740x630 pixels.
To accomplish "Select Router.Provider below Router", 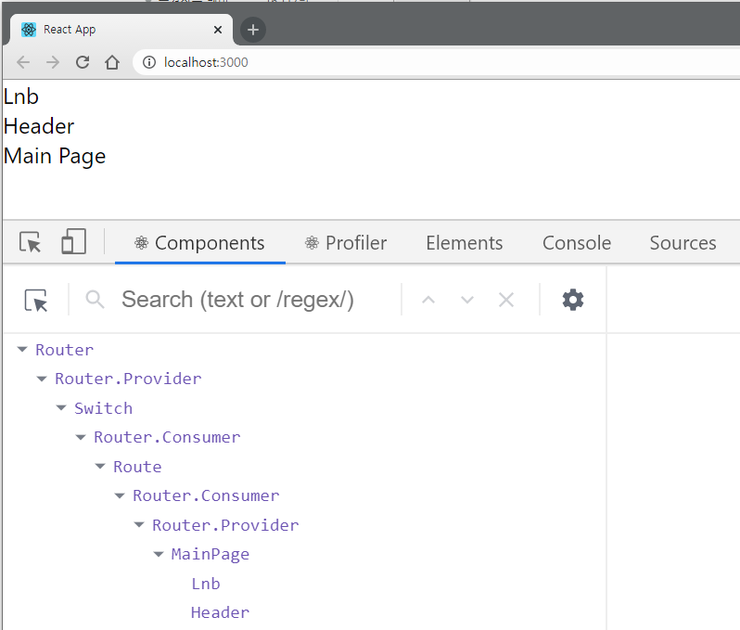I will pos(128,379).
